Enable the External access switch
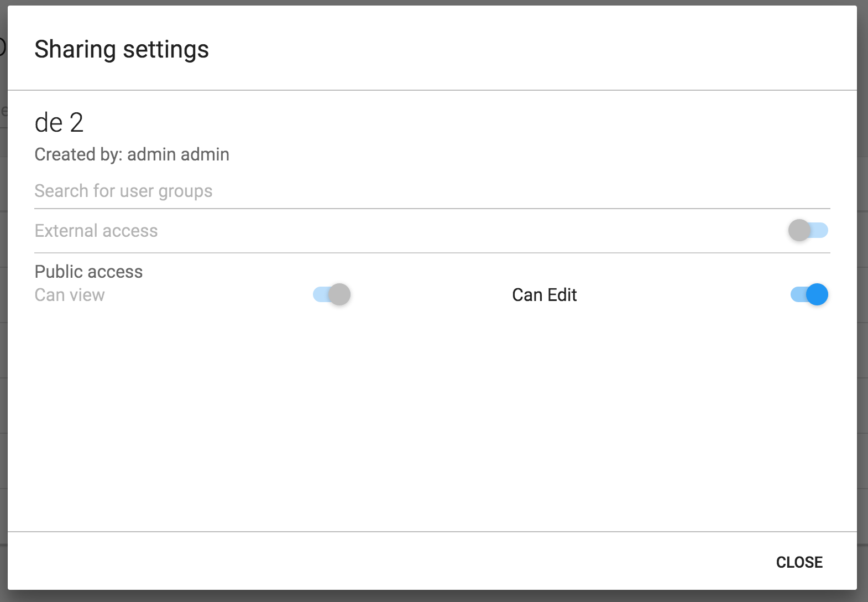The image size is (868, 602). pos(808,230)
